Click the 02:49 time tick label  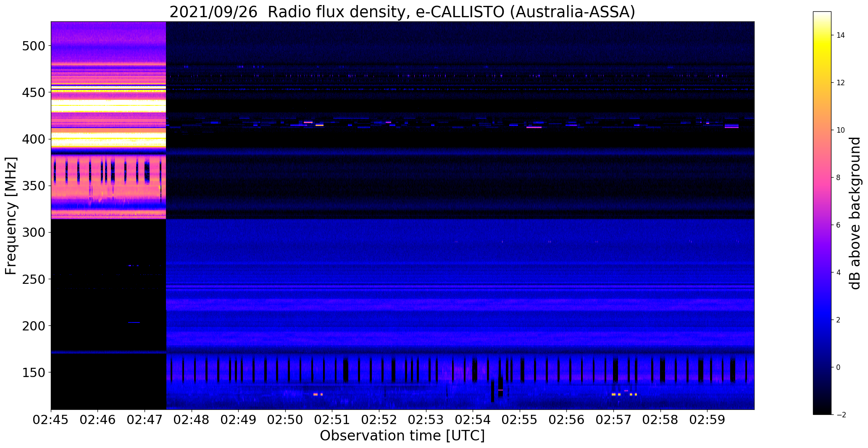pos(239,420)
